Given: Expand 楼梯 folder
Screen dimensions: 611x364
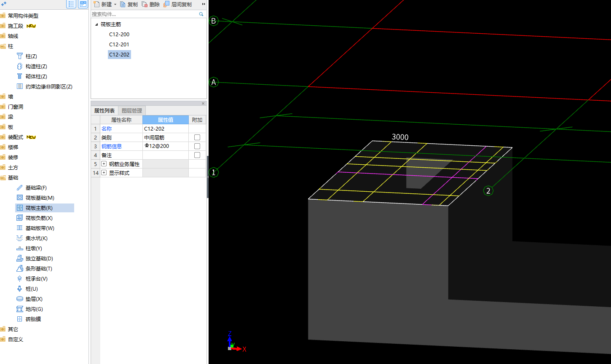Looking at the screenshot, I should click(3, 147).
